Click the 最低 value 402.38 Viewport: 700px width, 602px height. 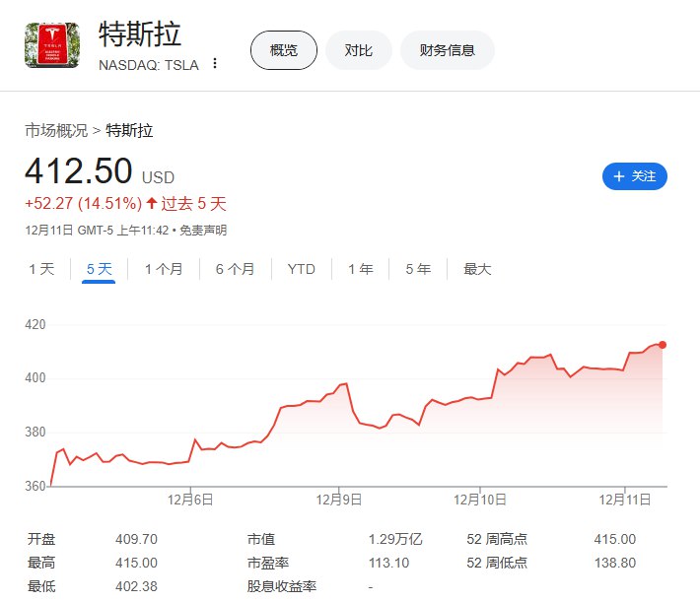[136, 586]
